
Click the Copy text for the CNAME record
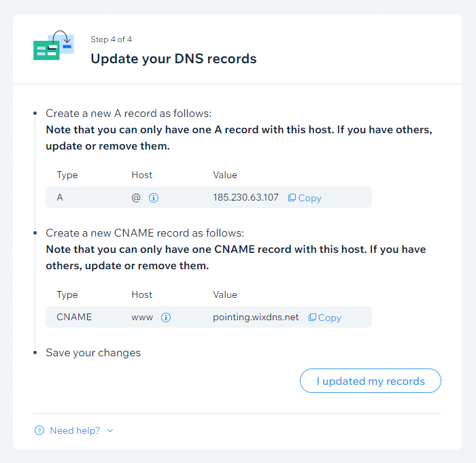click(330, 318)
